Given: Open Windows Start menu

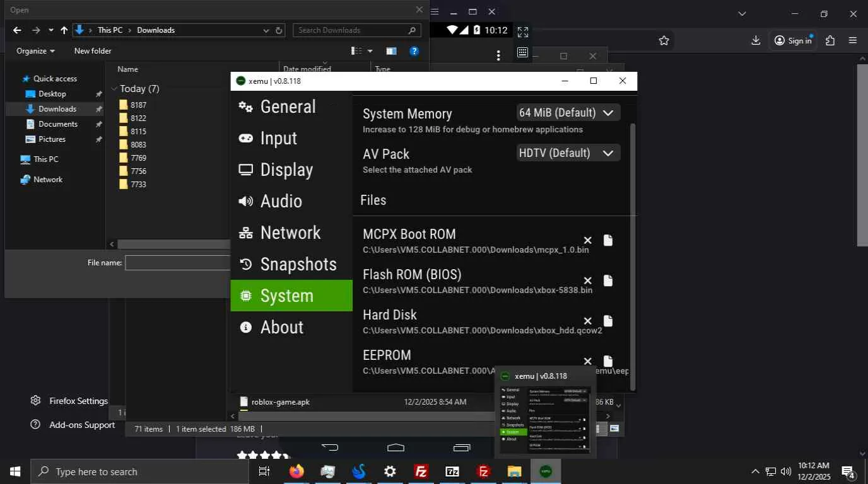Looking at the screenshot, I should [15, 471].
